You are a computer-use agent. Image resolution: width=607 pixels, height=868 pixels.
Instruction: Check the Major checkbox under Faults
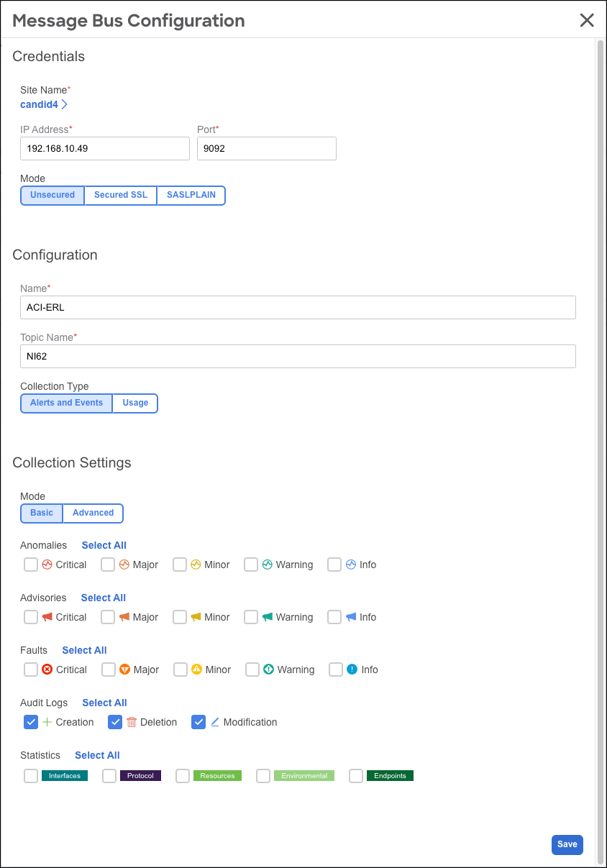click(108, 670)
